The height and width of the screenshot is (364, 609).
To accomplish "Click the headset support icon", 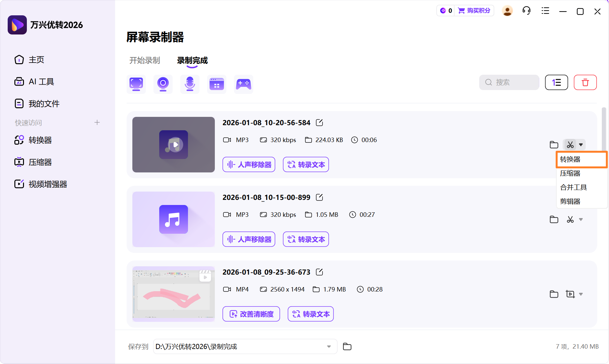I will pos(526,11).
